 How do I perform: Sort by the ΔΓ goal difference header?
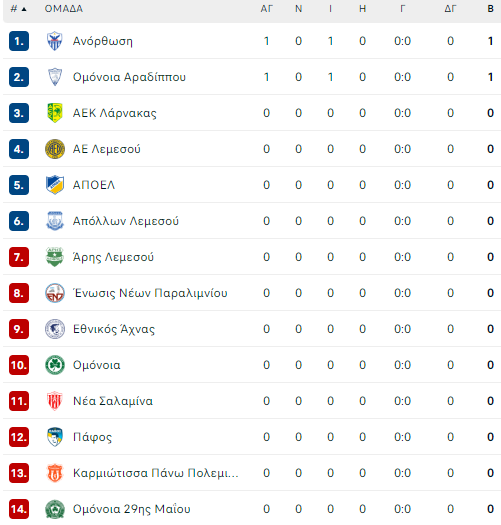(x=450, y=9)
